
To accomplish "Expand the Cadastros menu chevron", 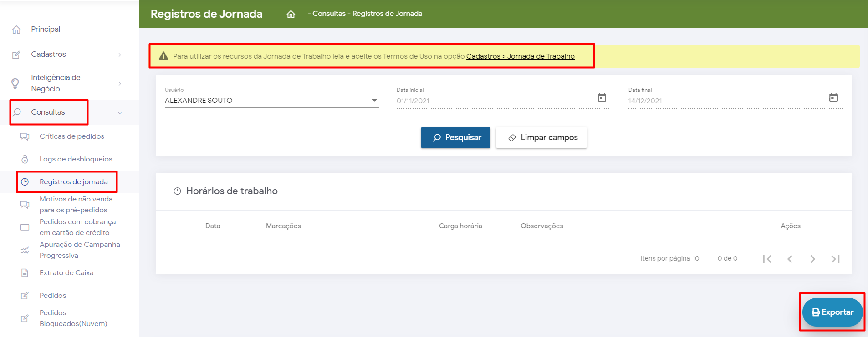I will point(120,55).
